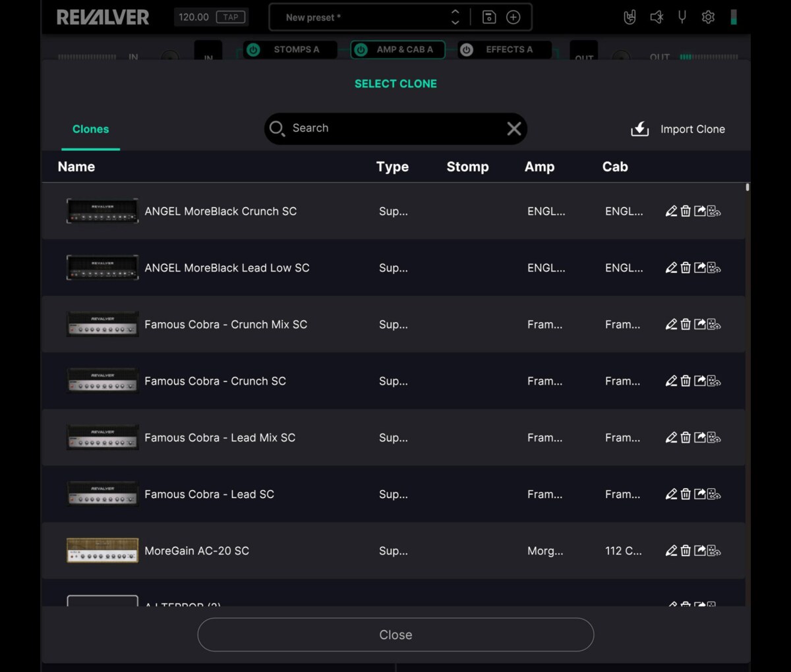This screenshot has width=791, height=672.
Task: Upload Famous Cobra - Lead SC to cloud
Action: coord(715,495)
